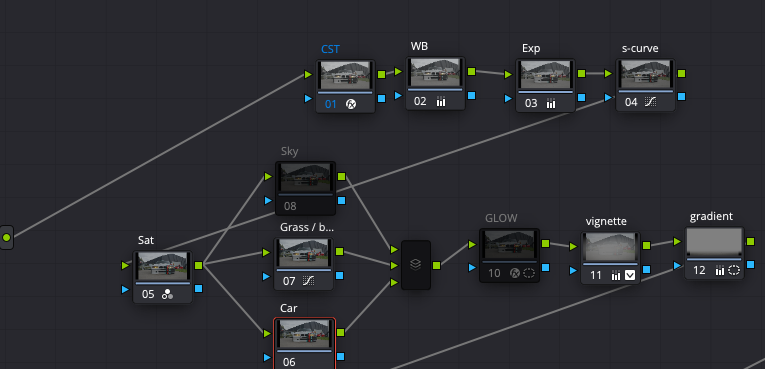Viewport: 765px width, 369px height.
Task: Select the disabled Sky node thumbnail
Action: click(x=305, y=177)
